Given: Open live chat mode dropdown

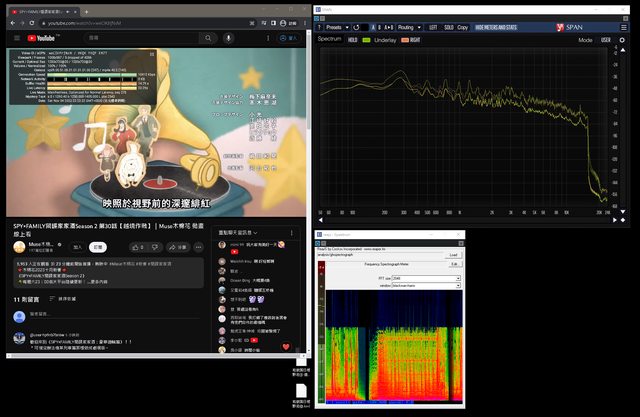Looking at the screenshot, I should click(x=238, y=233).
